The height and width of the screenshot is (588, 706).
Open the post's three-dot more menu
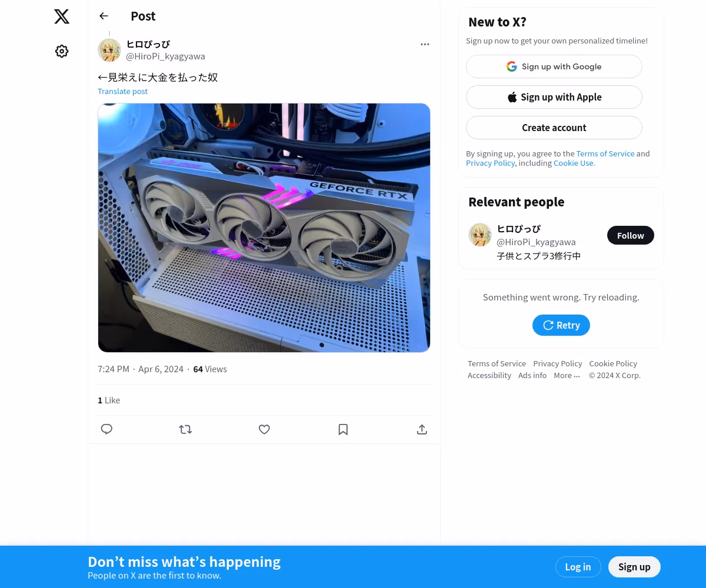pyautogui.click(x=425, y=44)
